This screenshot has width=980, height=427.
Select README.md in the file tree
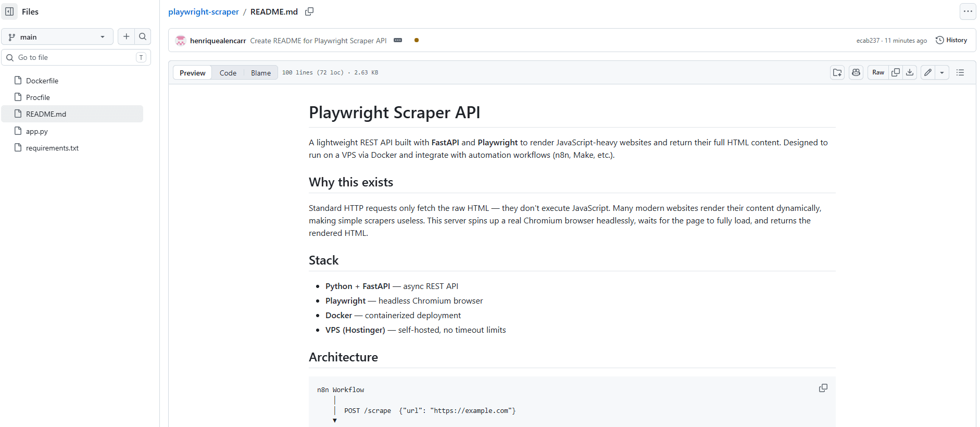pyautogui.click(x=72, y=114)
